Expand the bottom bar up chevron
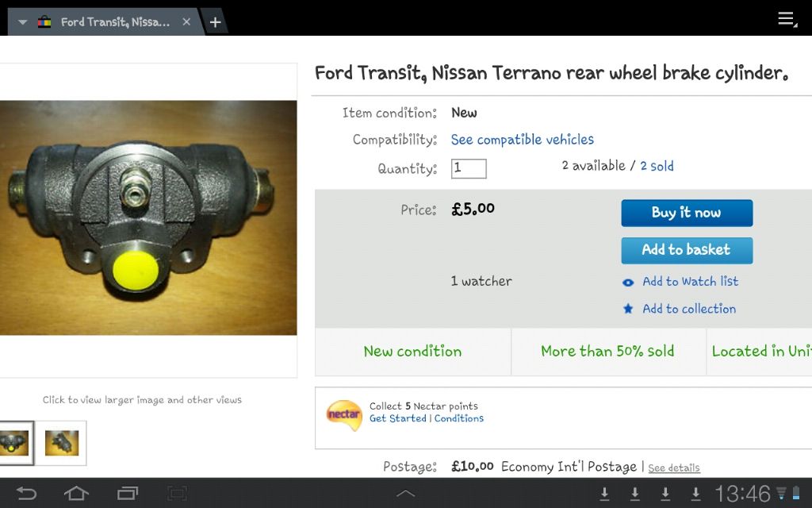Viewport: 812px width, 508px height. tap(405, 494)
